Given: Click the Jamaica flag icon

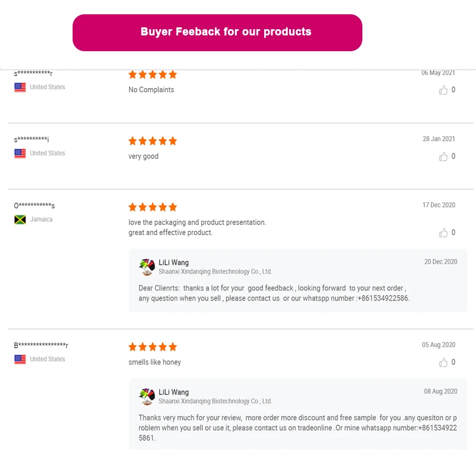Looking at the screenshot, I should pos(20,220).
